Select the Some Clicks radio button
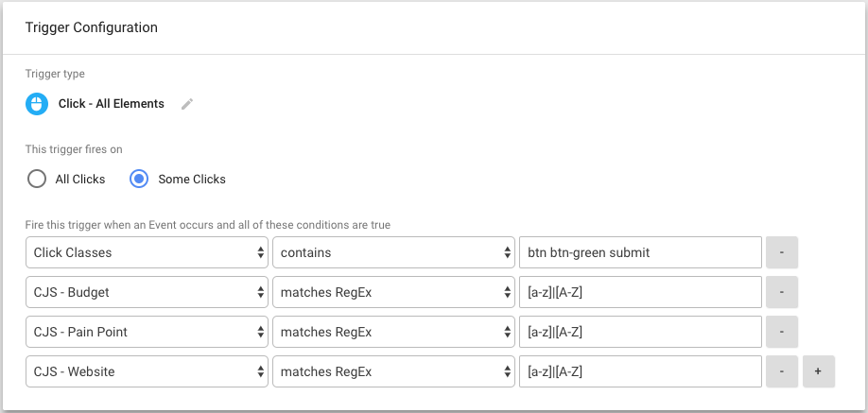The width and height of the screenshot is (868, 413). pyautogui.click(x=138, y=179)
